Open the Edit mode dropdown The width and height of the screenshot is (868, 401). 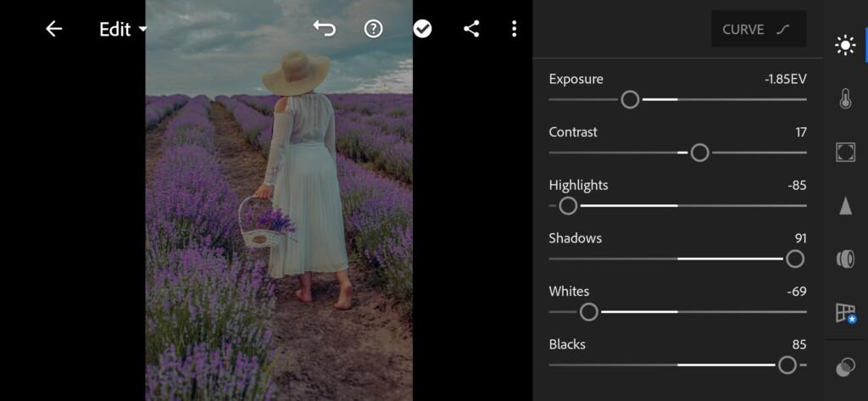click(124, 30)
